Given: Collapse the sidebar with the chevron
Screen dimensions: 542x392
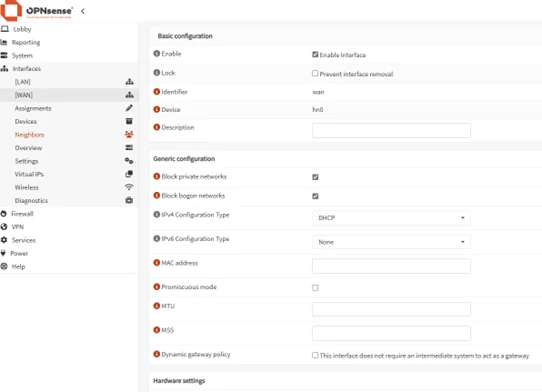Looking at the screenshot, I should click(83, 11).
